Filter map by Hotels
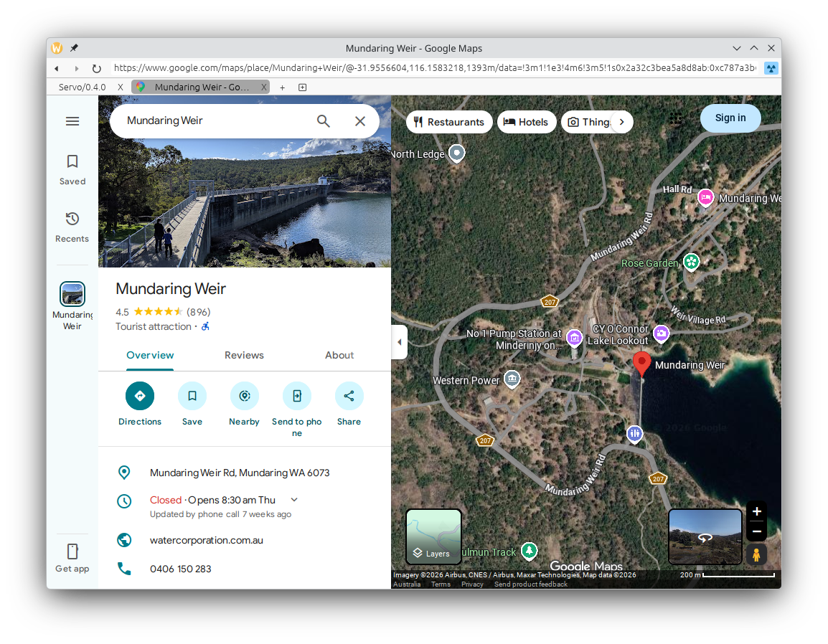Viewport: 828px width, 644px height. pos(526,122)
